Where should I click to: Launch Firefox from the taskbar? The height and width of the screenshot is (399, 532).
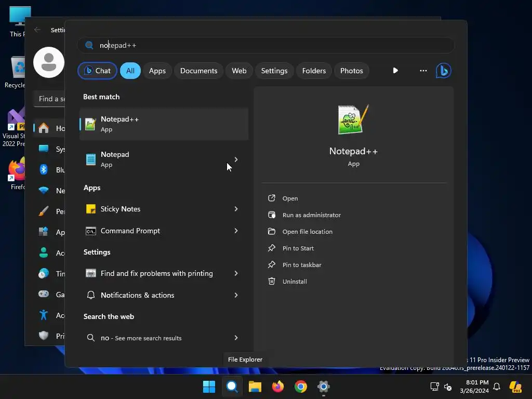(x=278, y=387)
